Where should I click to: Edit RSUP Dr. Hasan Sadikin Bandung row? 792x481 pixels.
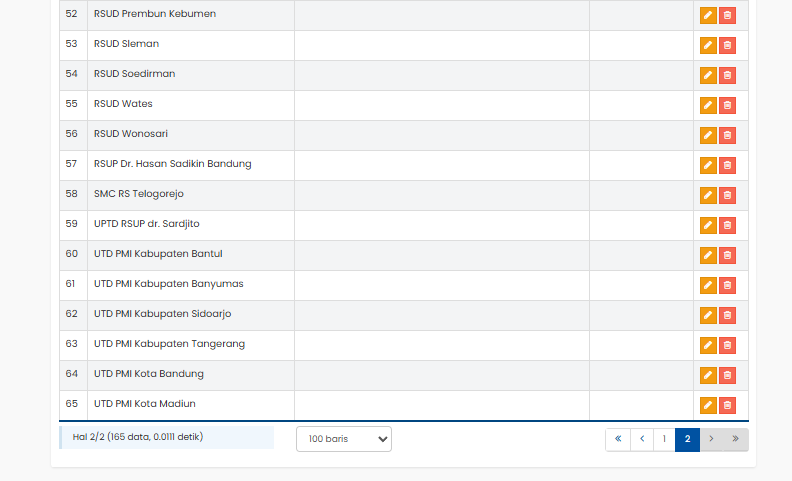coord(708,165)
